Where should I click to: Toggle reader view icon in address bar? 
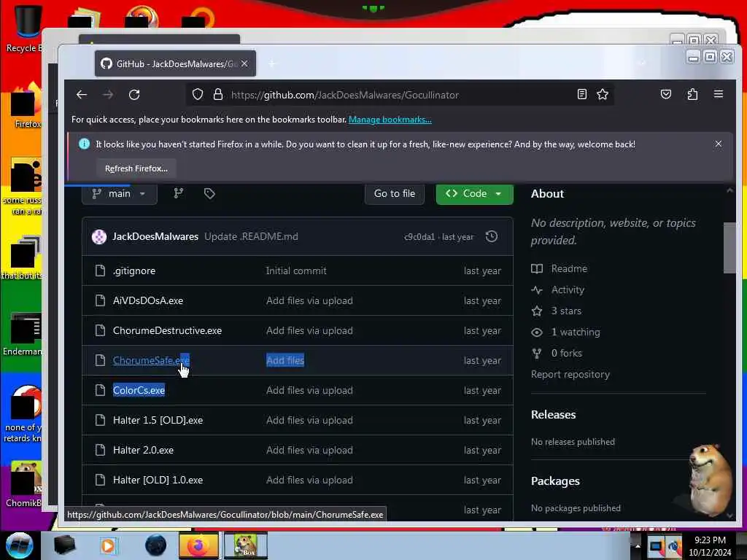pos(581,94)
